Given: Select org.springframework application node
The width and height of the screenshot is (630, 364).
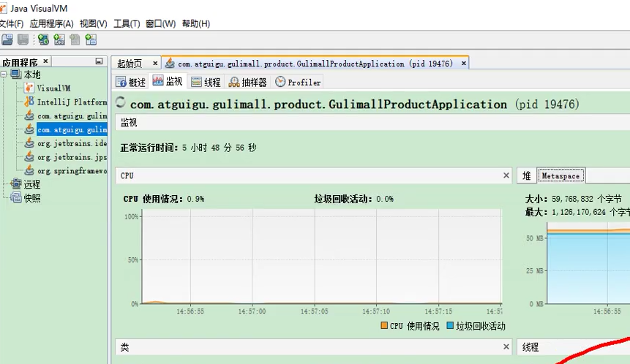Looking at the screenshot, I should coord(72,170).
